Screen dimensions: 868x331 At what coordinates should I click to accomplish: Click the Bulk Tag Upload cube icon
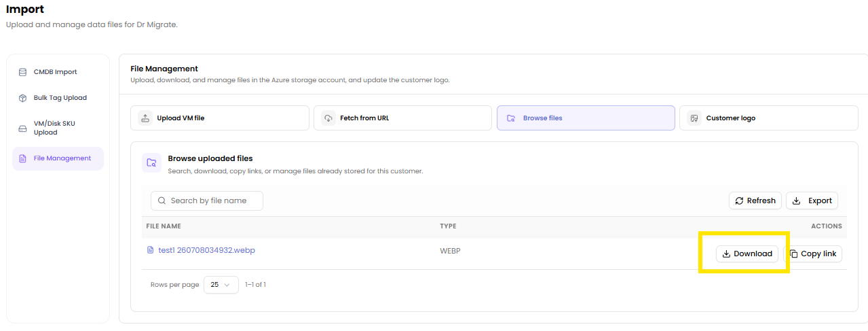[22, 98]
